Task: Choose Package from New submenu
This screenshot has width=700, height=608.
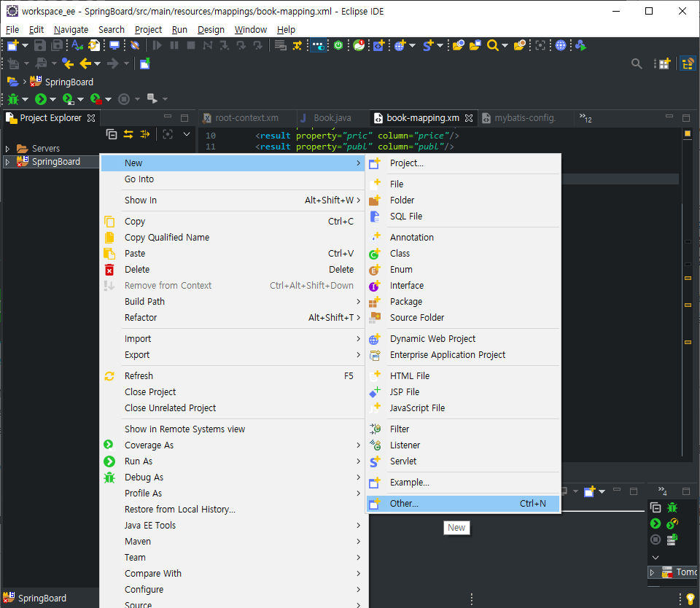Action: 463,302
